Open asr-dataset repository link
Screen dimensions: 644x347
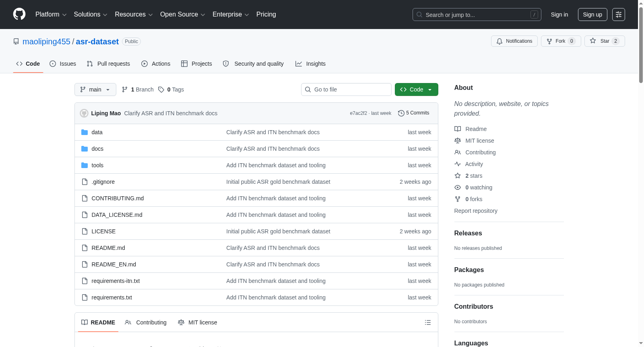(97, 42)
